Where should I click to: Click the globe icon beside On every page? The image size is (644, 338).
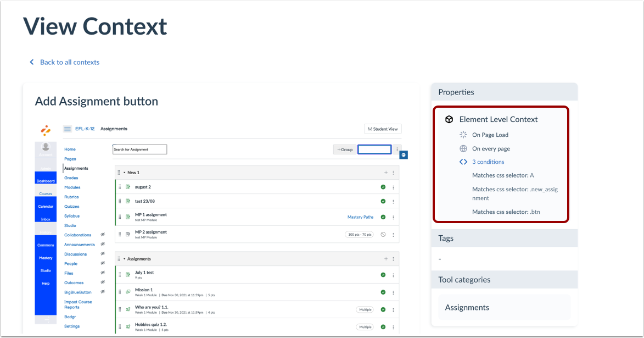click(x=463, y=148)
